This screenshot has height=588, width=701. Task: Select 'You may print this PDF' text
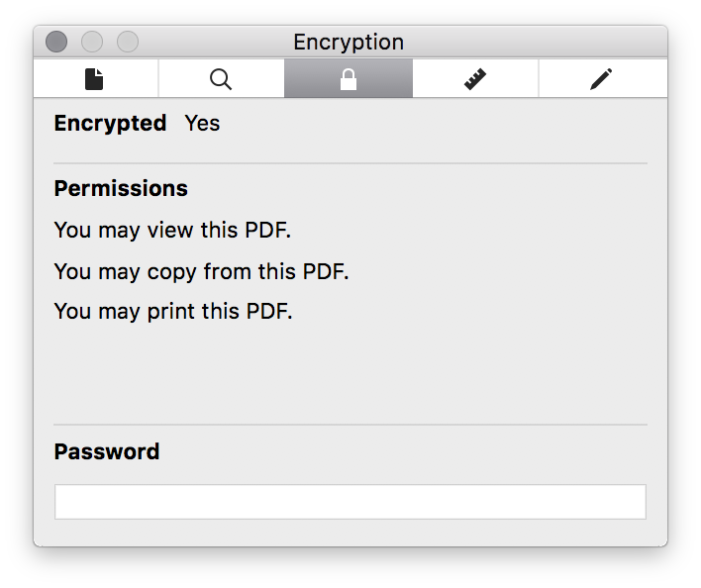coord(173,312)
